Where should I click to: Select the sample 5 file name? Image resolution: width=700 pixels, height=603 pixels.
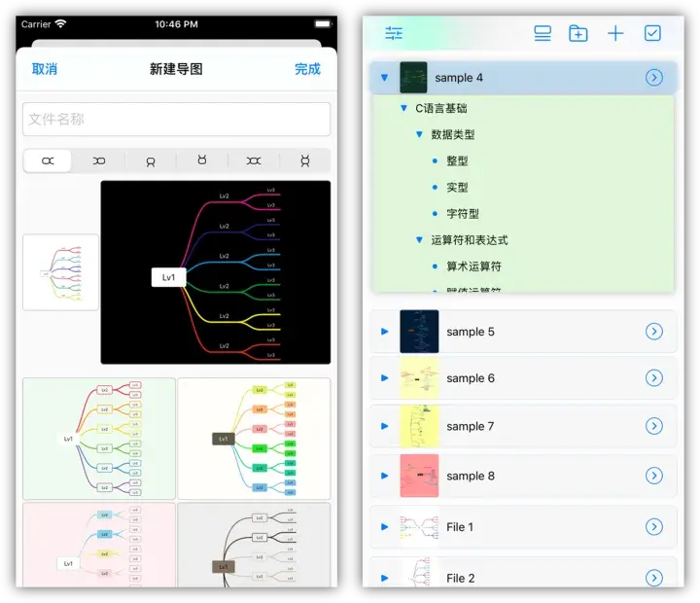tap(471, 332)
